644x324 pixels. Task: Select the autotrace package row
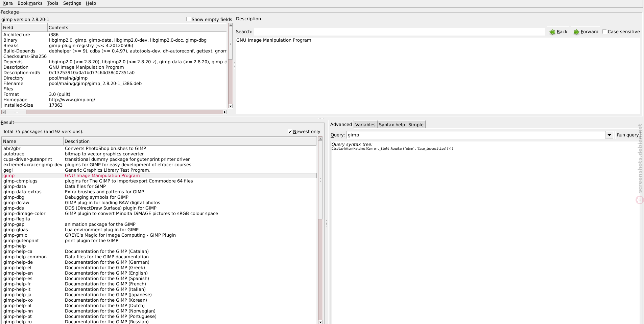coord(159,154)
